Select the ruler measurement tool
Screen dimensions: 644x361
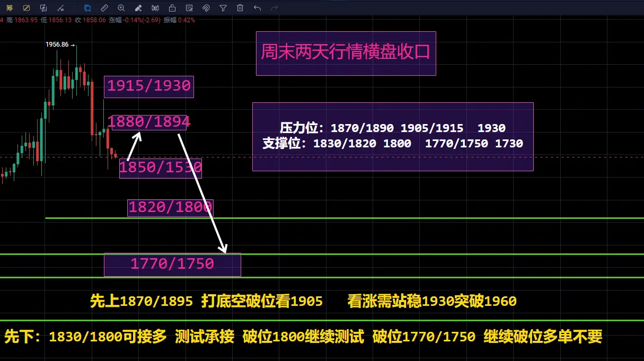(104, 8)
